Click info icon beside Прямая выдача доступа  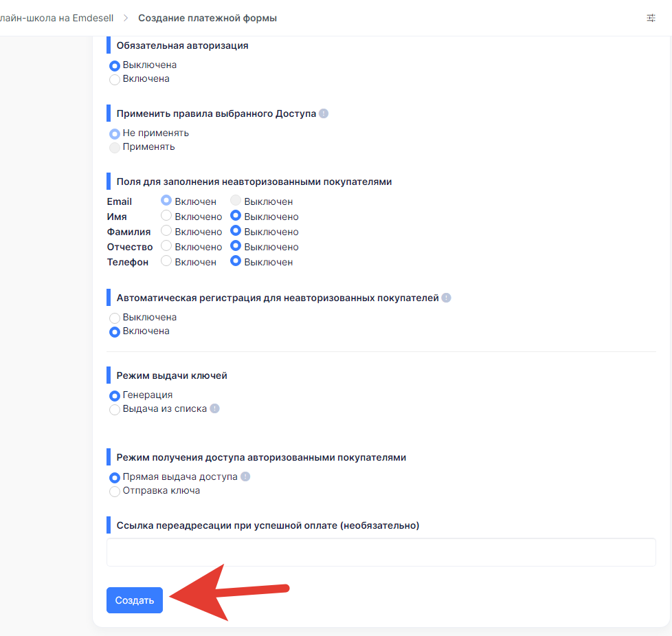245,476
